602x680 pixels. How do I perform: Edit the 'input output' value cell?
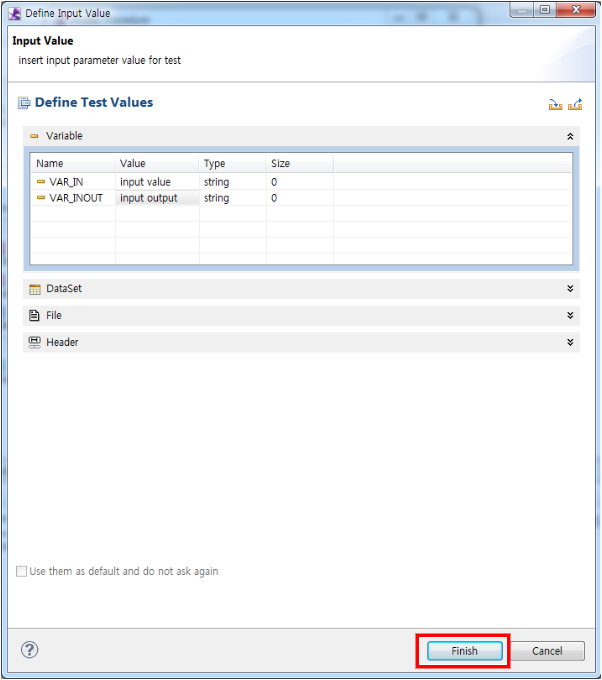[157, 198]
